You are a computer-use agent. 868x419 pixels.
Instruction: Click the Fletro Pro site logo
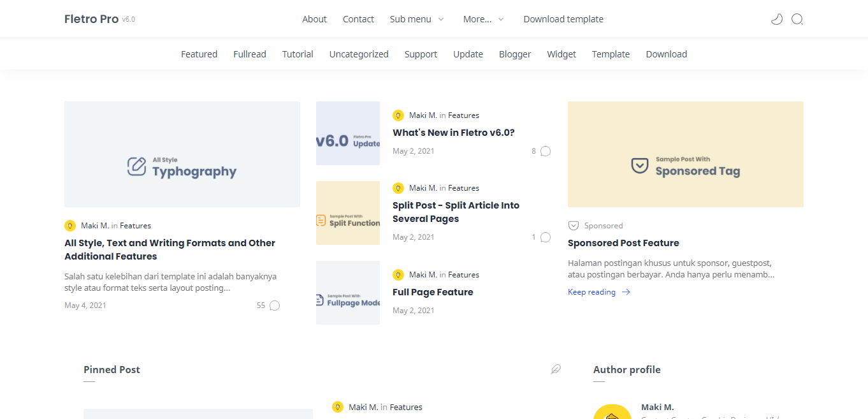(x=91, y=19)
